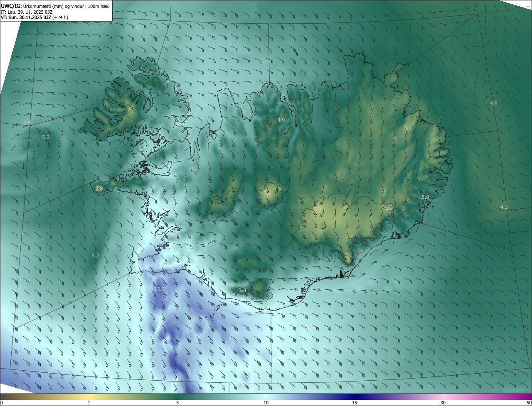Click the '1' tick on the color scale
This screenshot has width=532, height=406.
tap(89, 403)
